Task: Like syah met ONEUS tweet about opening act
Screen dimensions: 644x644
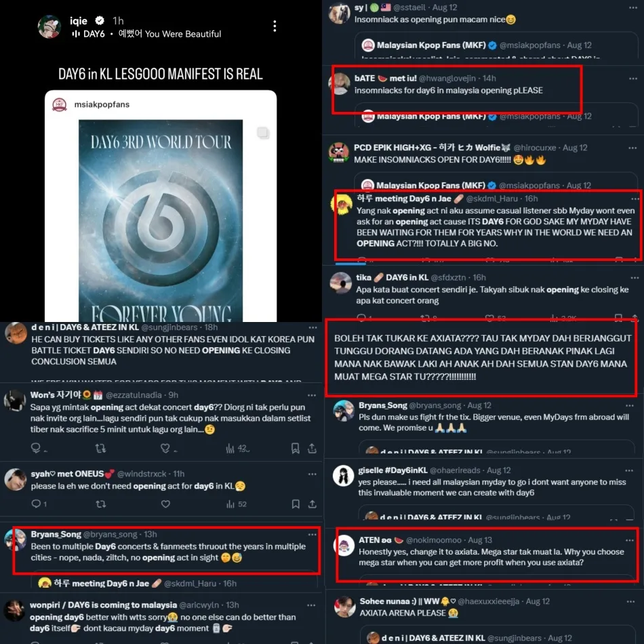Action: 165,504
